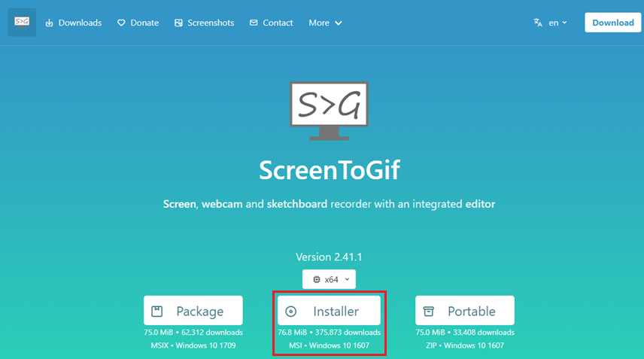Click 'MSI • Windows 10 1607' text
Viewport: 644px width, 359px height.
pos(329,345)
